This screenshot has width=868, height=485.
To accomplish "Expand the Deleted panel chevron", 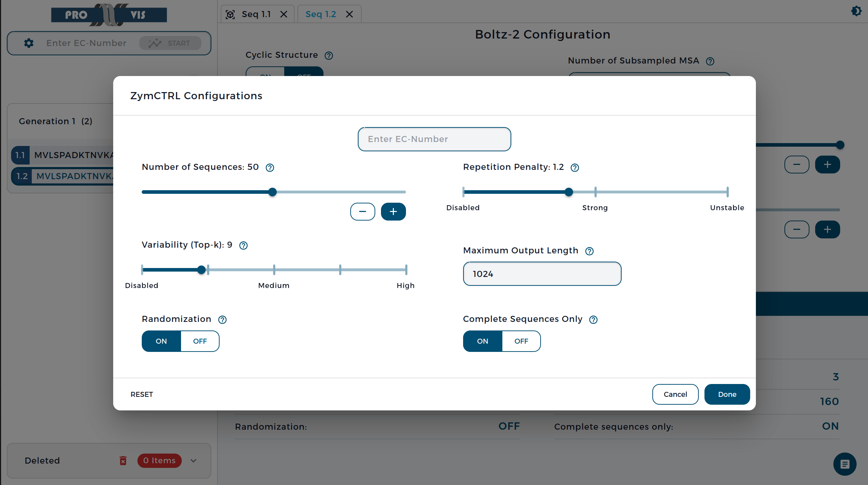I will [x=194, y=461].
